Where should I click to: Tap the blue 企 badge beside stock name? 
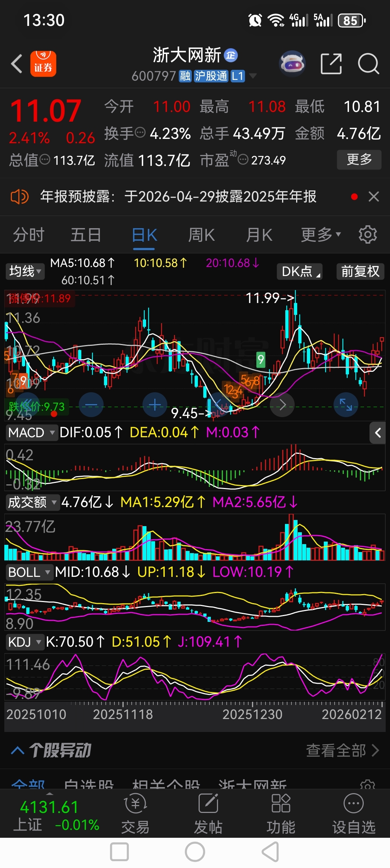pyautogui.click(x=231, y=55)
